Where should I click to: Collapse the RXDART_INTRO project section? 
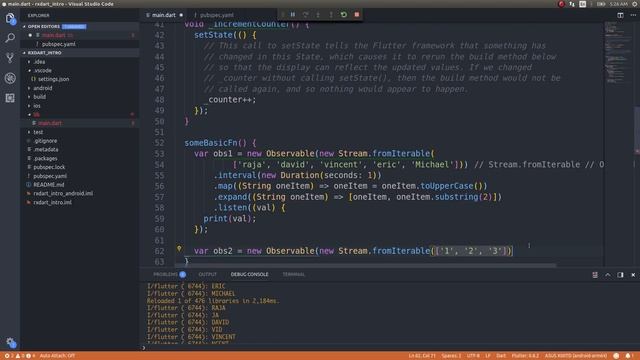tap(80, 53)
